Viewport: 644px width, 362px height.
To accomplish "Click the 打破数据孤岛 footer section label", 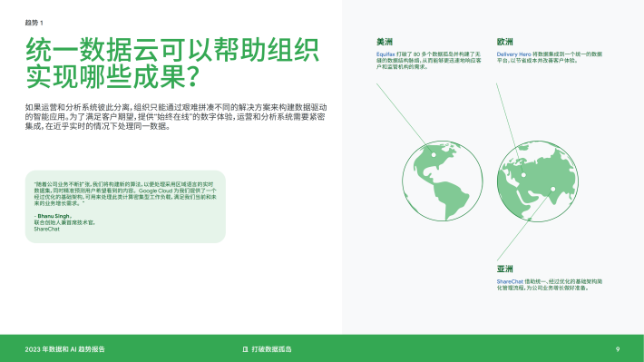I will click(271, 349).
